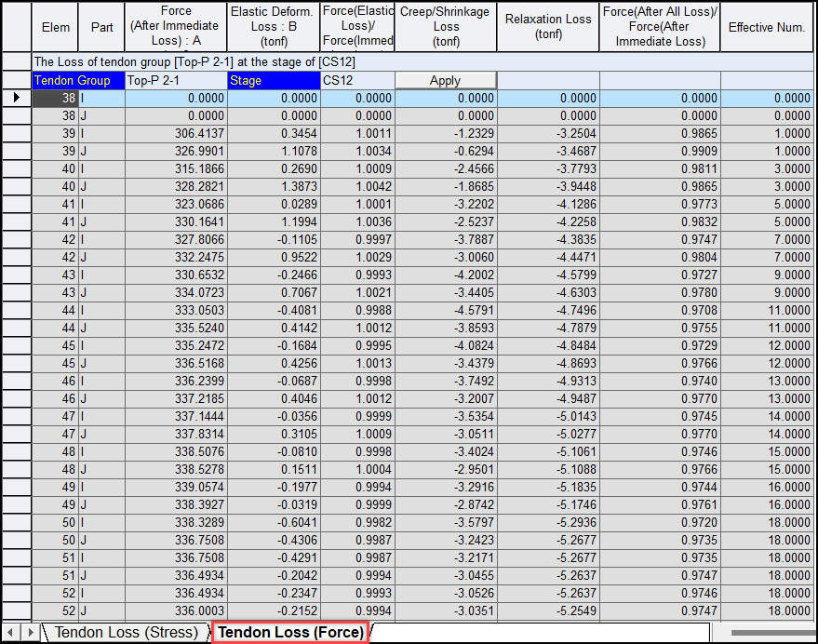Select the Tendon Group label cell
818x644 pixels.
click(x=78, y=80)
